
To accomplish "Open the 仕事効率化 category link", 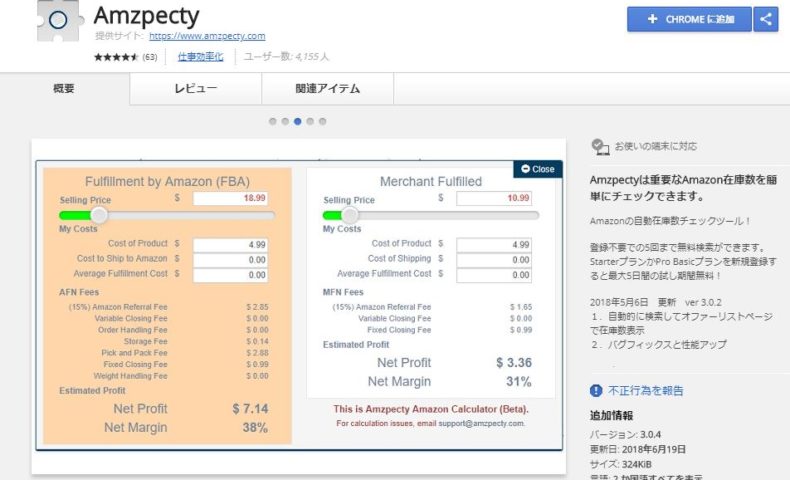I will coord(200,56).
